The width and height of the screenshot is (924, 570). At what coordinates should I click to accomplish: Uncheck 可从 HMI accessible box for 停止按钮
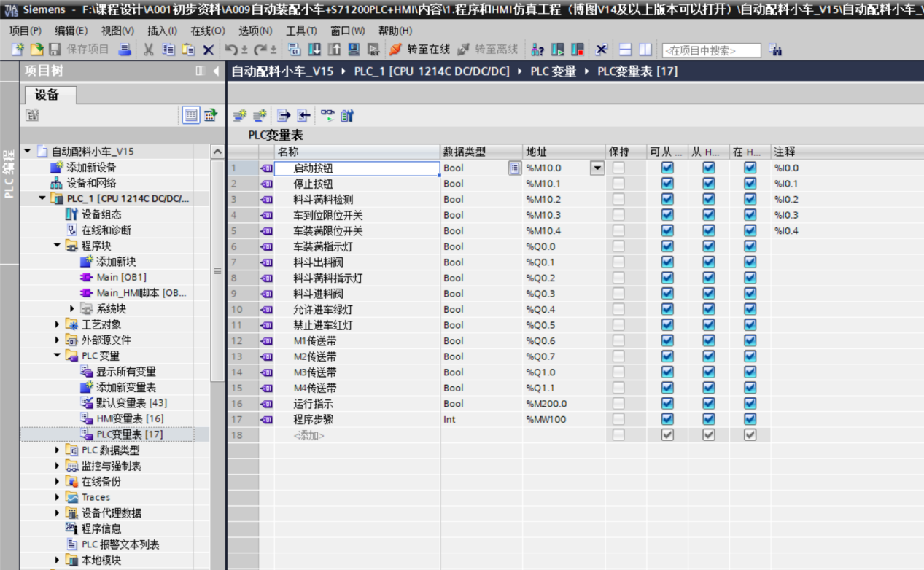[x=667, y=184]
